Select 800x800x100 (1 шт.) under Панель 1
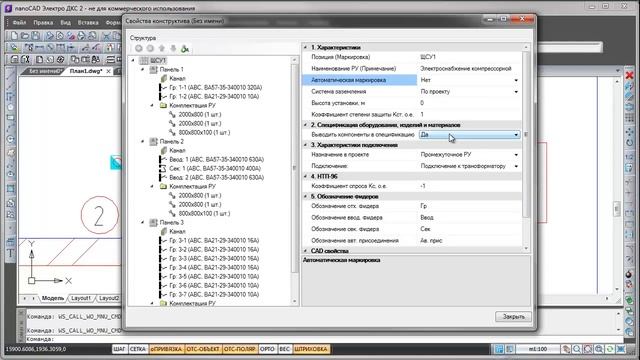Screen dimensions: 640x360 coord(204,132)
